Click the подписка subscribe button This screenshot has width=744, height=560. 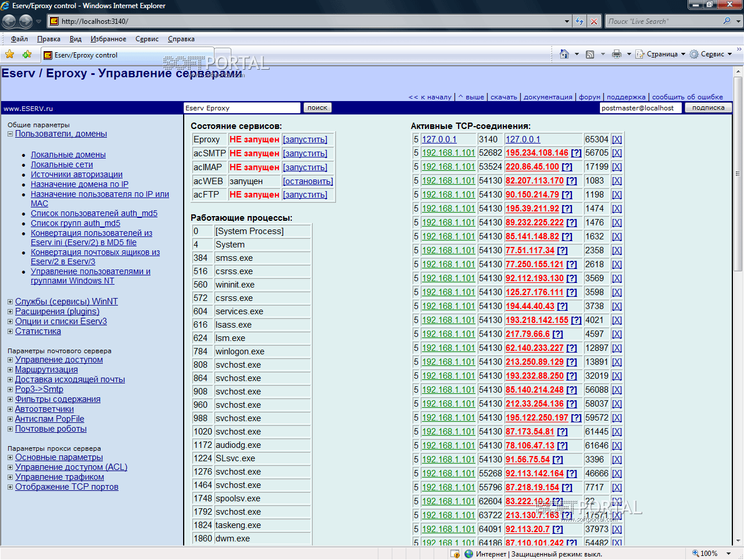coord(708,107)
